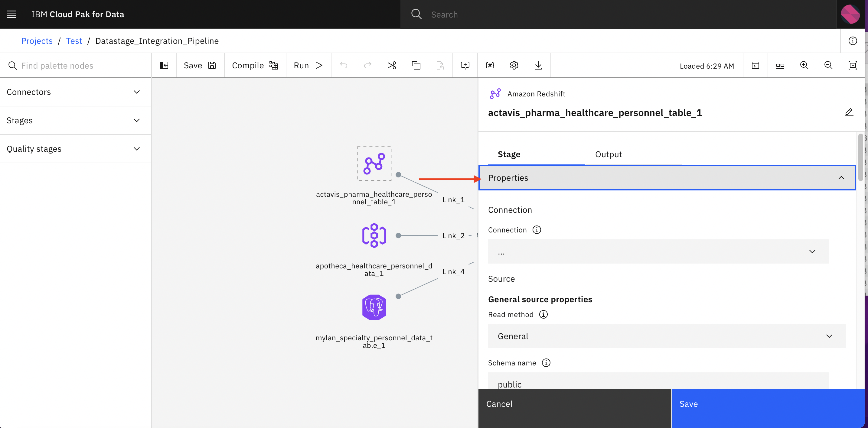Click the zoom out magnifier icon
The image size is (868, 428).
[828, 65]
